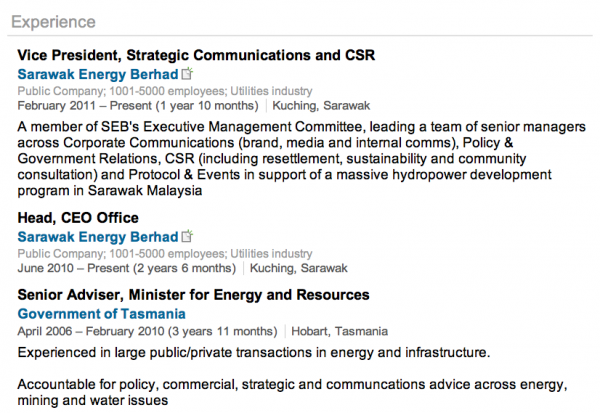Viewport: 600px width, 413px height.
Task: Click the company details line under the Vice President entry
Action: [x=165, y=91]
